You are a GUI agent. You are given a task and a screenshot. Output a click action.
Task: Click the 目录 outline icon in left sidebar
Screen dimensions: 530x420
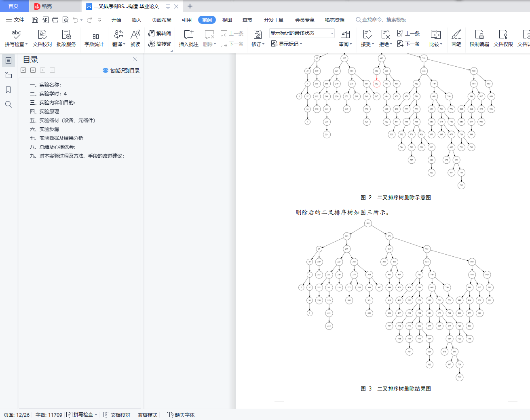(8, 61)
